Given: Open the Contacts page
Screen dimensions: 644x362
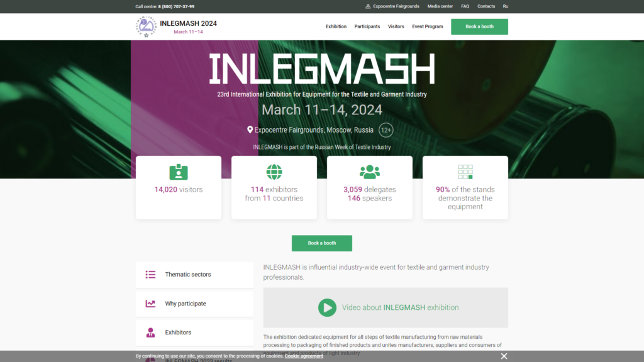Looking at the screenshot, I should point(486,6).
